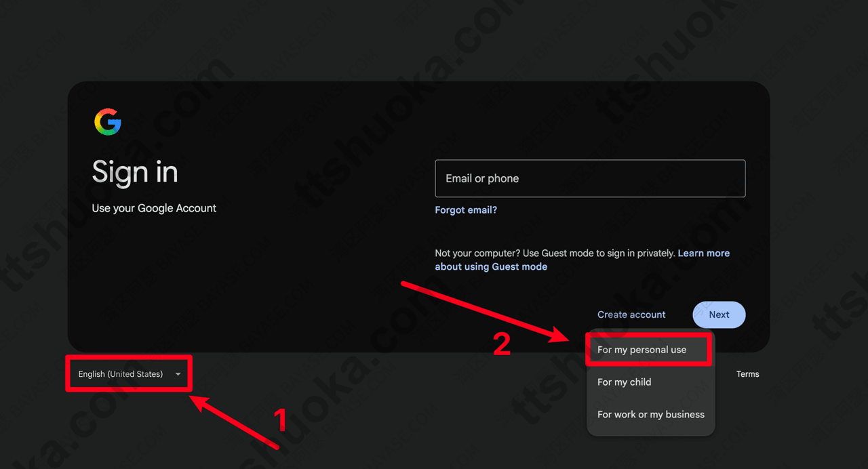Follow the Learn more link
Image resolution: width=868 pixels, height=469 pixels.
coord(703,253)
